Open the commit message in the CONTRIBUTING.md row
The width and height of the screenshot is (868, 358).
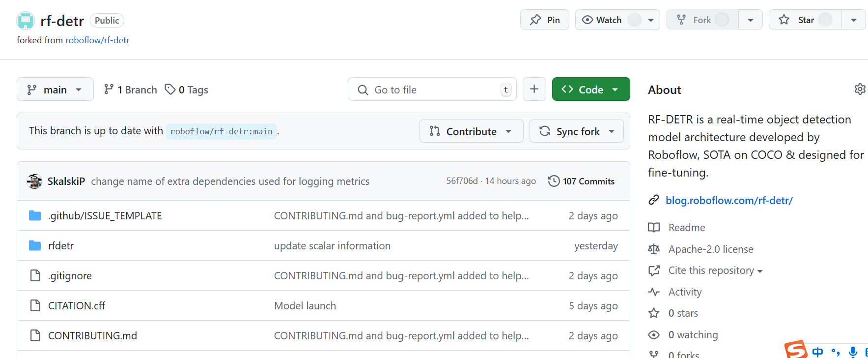[x=401, y=336]
